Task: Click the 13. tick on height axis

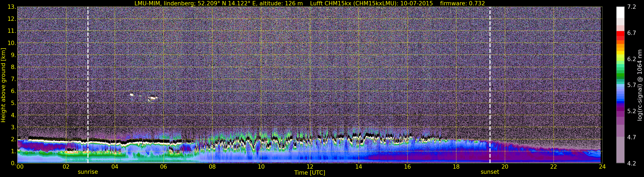Action: 12,7
